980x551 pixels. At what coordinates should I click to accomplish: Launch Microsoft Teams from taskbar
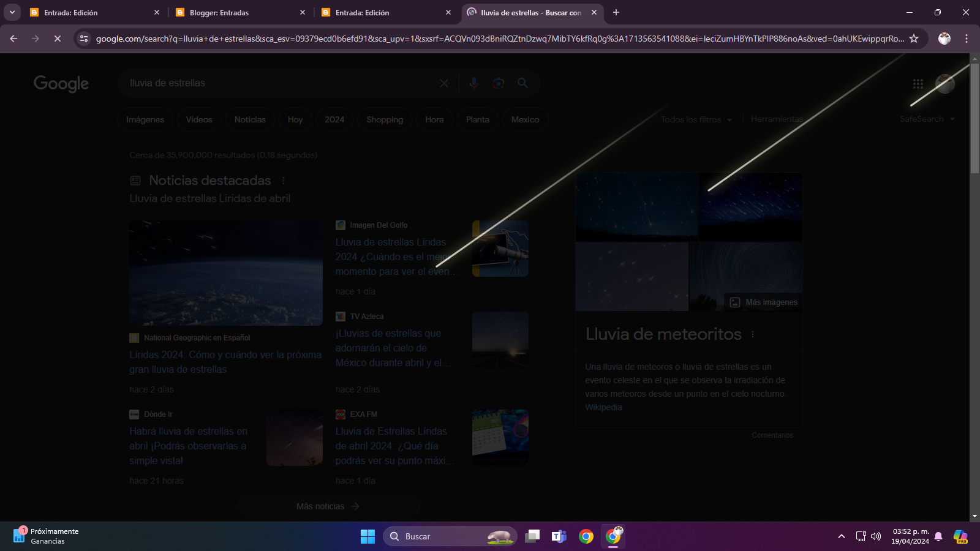(x=559, y=537)
